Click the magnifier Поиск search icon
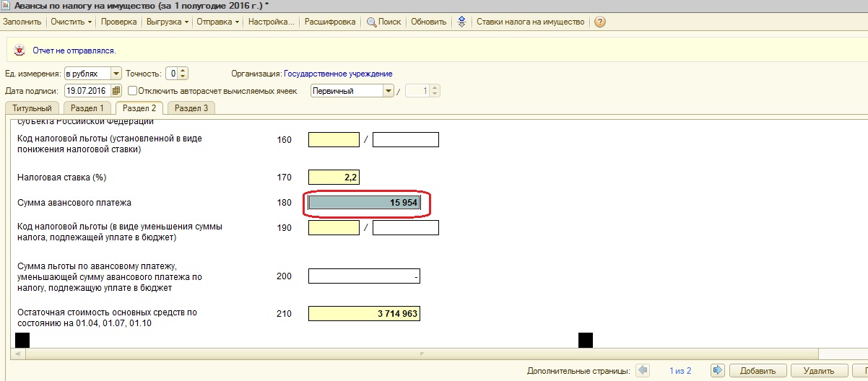The height and width of the screenshot is (381, 868). coord(372,22)
